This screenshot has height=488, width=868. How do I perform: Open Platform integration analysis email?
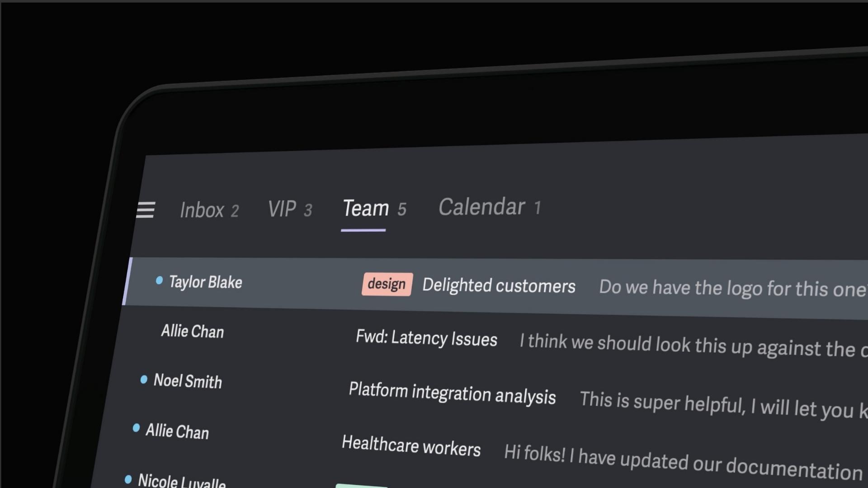point(452,393)
